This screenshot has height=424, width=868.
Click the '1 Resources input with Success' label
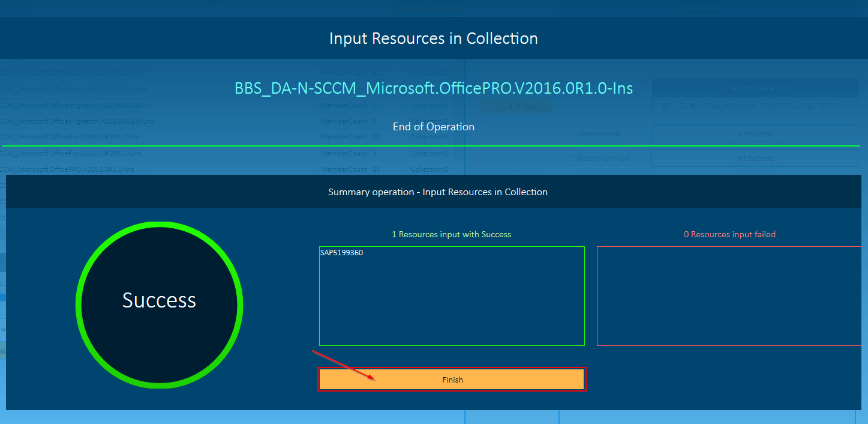pyautogui.click(x=452, y=234)
